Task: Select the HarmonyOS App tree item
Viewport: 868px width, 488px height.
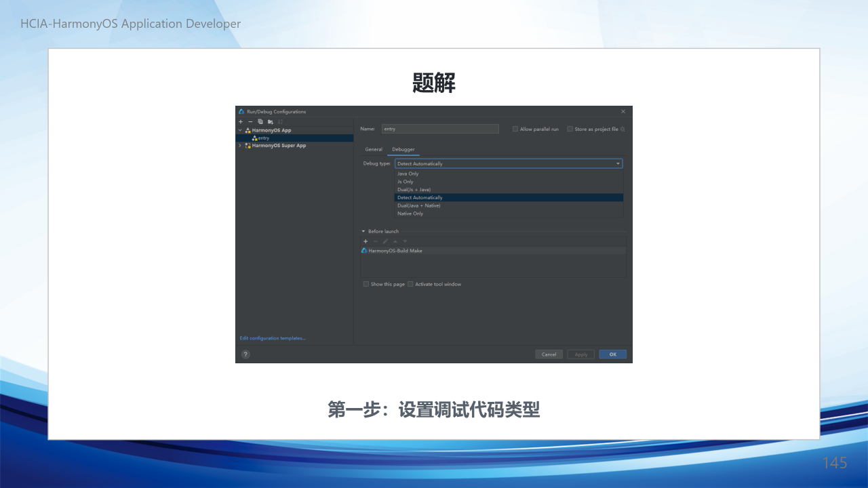Action: (x=271, y=130)
